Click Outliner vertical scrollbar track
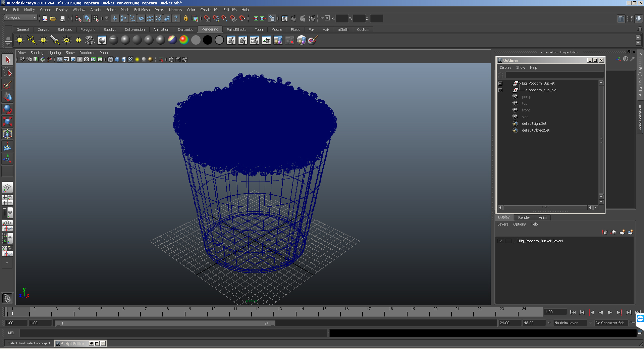The width and height of the screenshot is (644, 349). click(601, 139)
